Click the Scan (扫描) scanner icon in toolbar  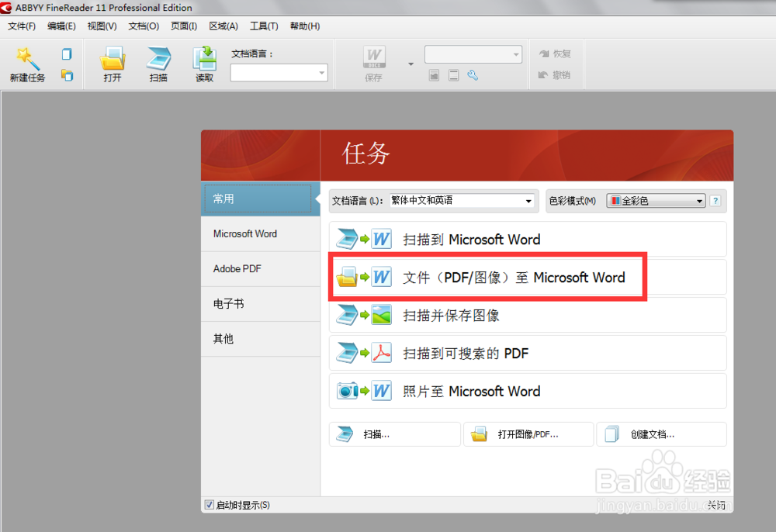[x=158, y=58]
